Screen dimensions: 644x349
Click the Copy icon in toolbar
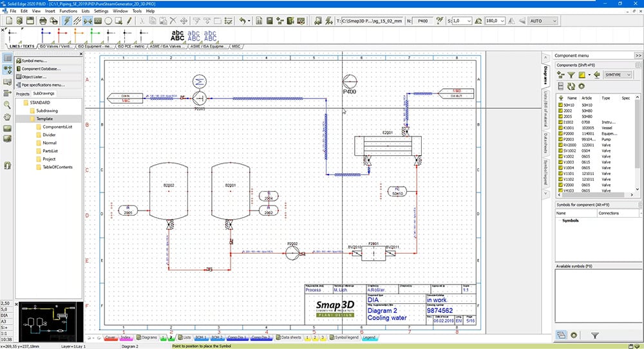click(152, 21)
